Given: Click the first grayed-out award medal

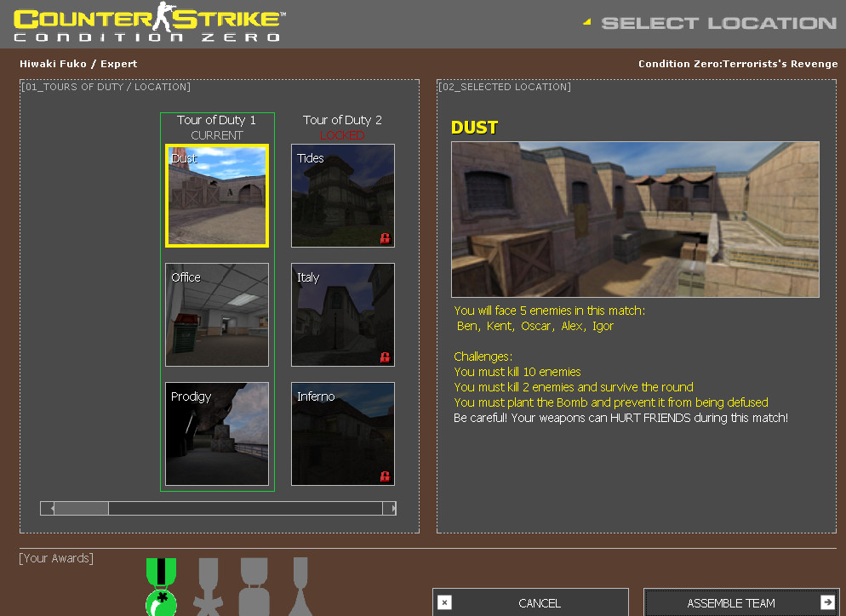Looking at the screenshot, I should pos(207,585).
